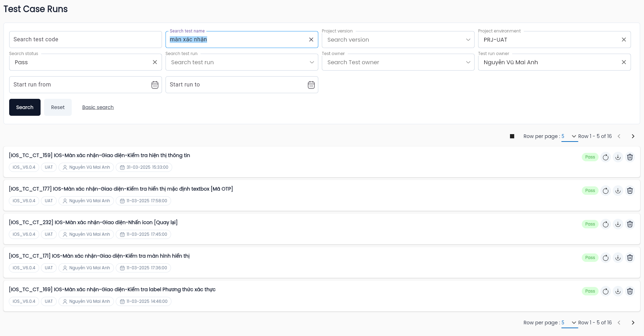Image resolution: width=644 pixels, height=336 pixels.
Task: Open test run IOS_TC_CT_232 Nhấn icon Quay lại
Action: click(93, 222)
